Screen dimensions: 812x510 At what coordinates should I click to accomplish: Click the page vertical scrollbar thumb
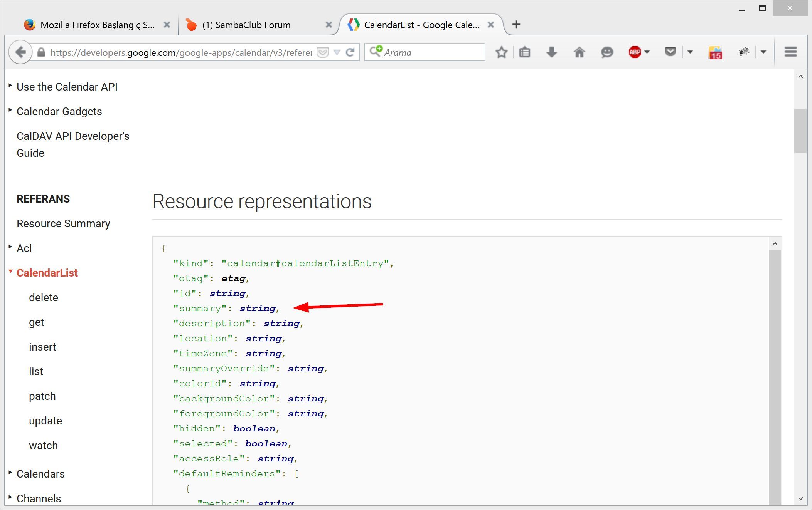(800, 131)
